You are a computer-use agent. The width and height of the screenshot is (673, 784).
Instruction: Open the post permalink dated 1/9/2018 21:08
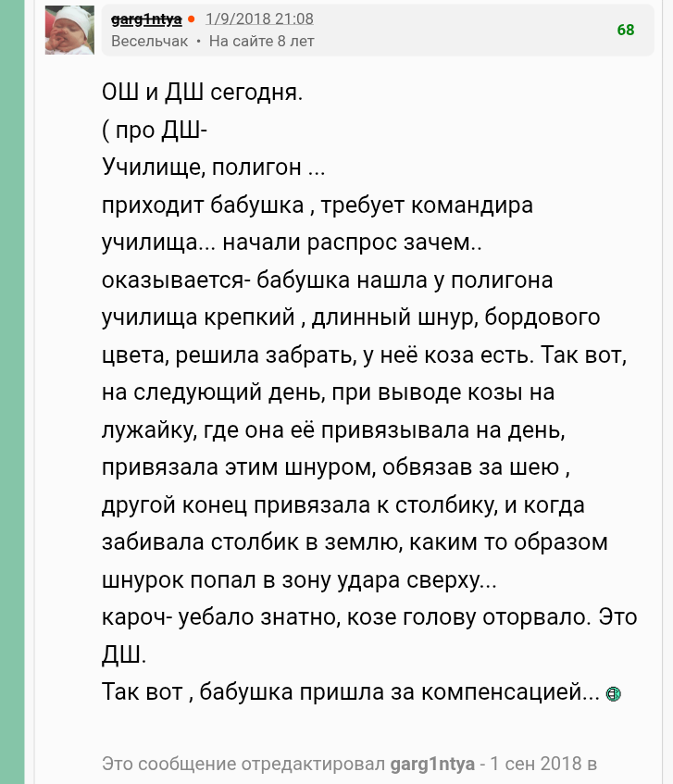coord(259,19)
